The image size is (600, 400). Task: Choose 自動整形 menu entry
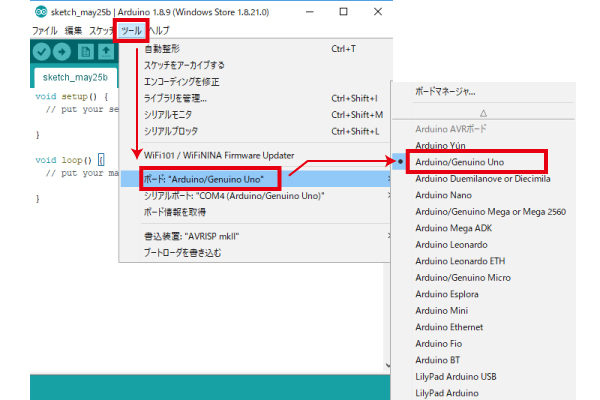[256, 49]
